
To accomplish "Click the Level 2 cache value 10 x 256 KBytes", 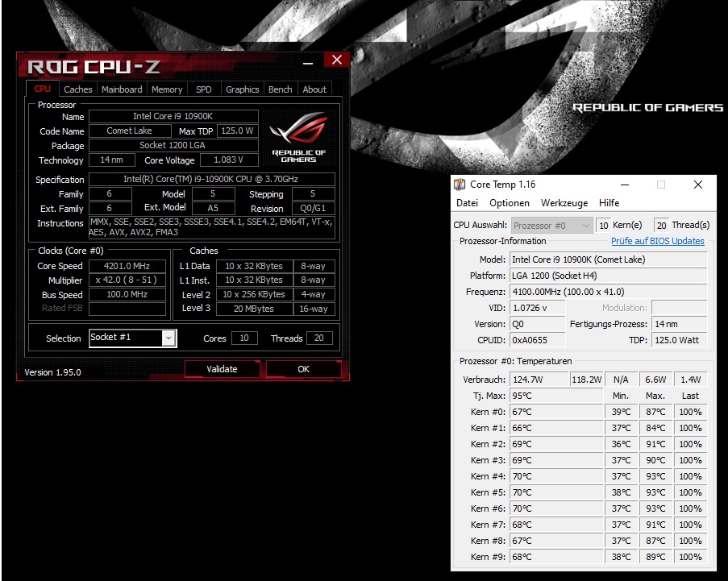I will tap(254, 294).
